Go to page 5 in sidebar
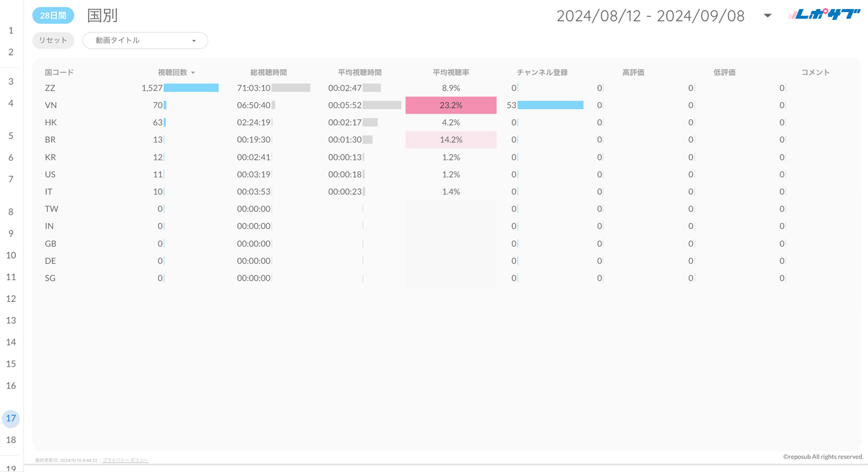The height and width of the screenshot is (472, 868). pos(11,135)
